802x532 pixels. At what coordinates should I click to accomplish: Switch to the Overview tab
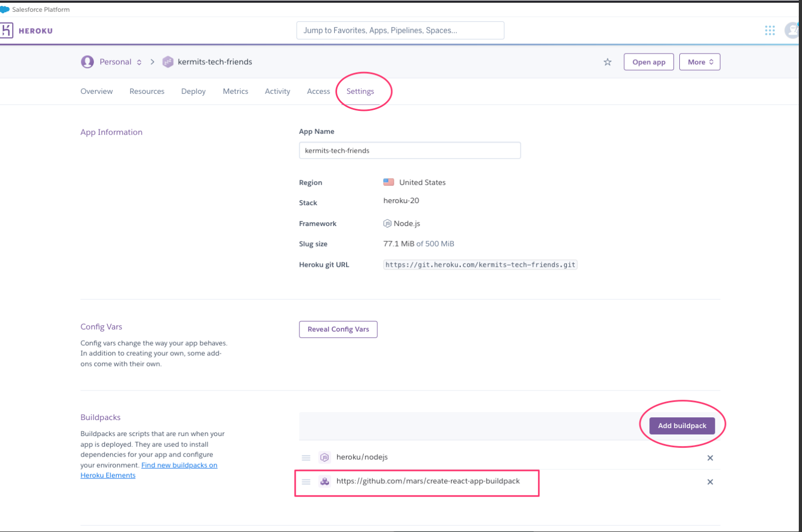pos(96,91)
